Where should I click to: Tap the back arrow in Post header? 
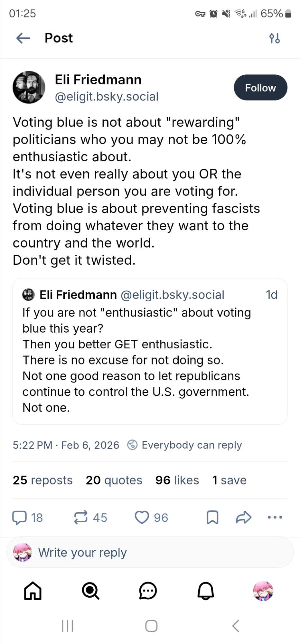(23, 38)
